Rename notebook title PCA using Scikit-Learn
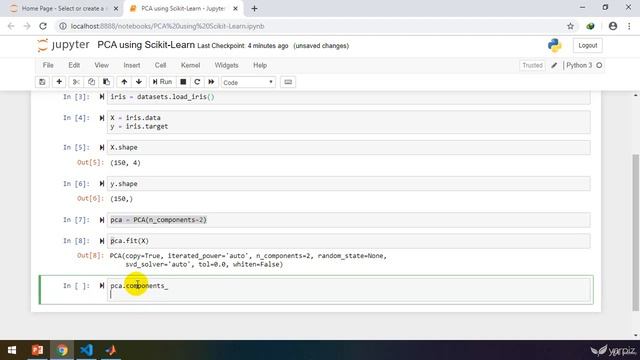This screenshot has width=640, height=360. coord(146,45)
